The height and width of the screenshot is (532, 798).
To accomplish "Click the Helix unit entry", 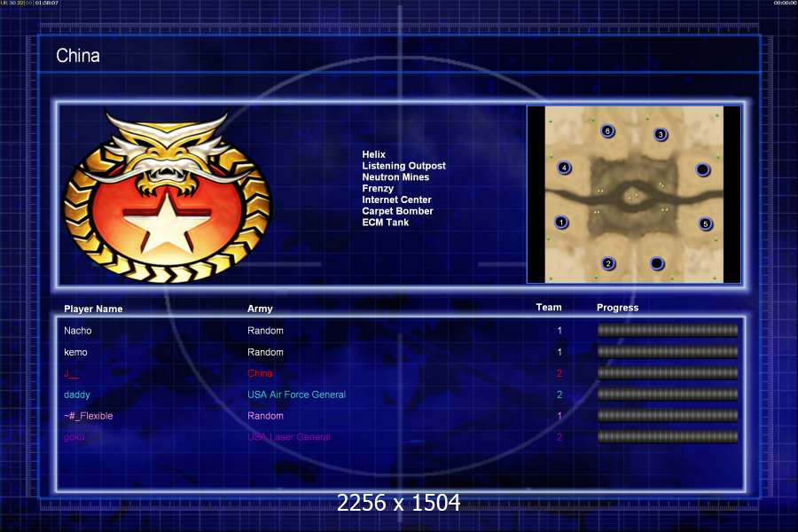I will click(373, 154).
